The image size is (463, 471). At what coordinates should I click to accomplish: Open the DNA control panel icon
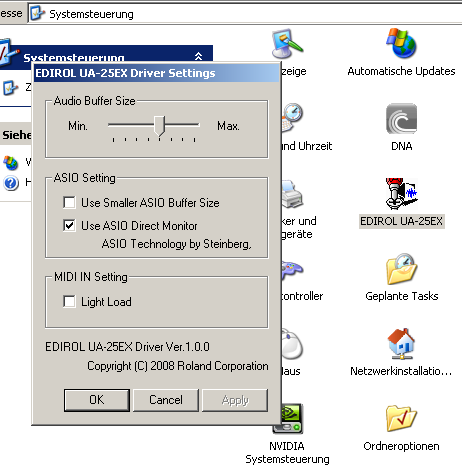point(401,118)
